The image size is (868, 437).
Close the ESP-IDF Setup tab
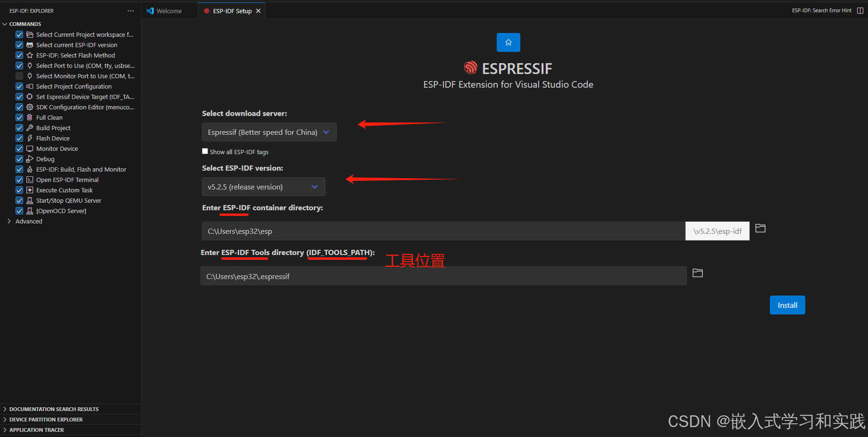tap(258, 11)
